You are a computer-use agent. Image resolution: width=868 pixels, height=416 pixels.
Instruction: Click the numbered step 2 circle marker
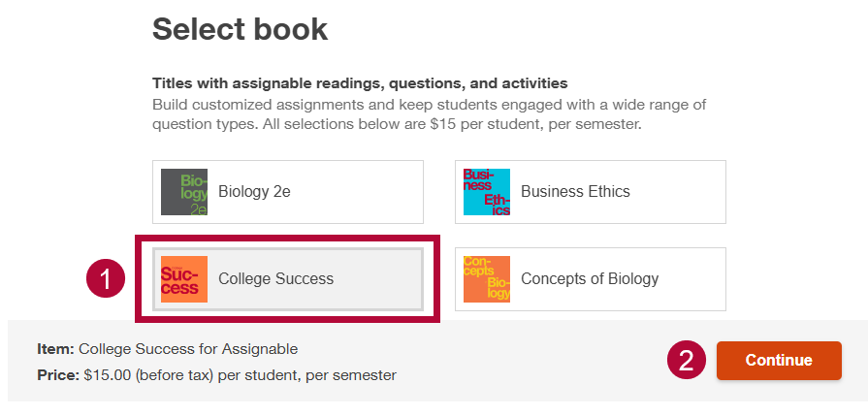point(686,361)
